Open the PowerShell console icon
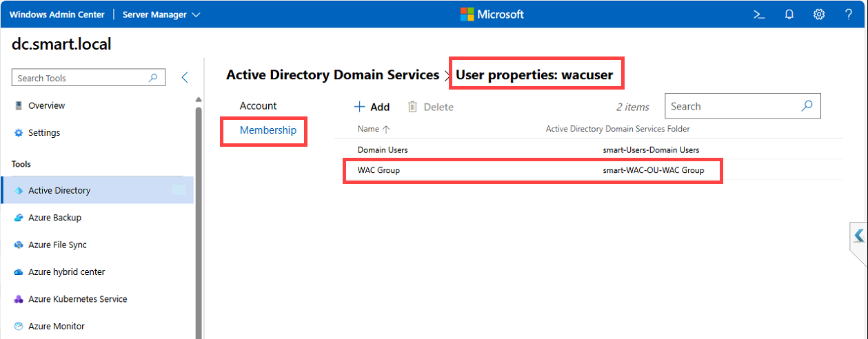Screen dimensions: 868x339 pos(759,14)
